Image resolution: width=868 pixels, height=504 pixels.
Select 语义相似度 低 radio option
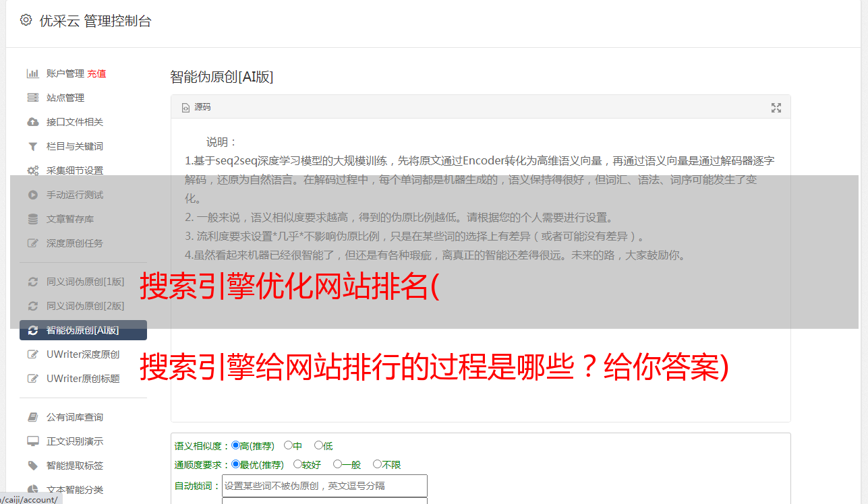[318, 445]
